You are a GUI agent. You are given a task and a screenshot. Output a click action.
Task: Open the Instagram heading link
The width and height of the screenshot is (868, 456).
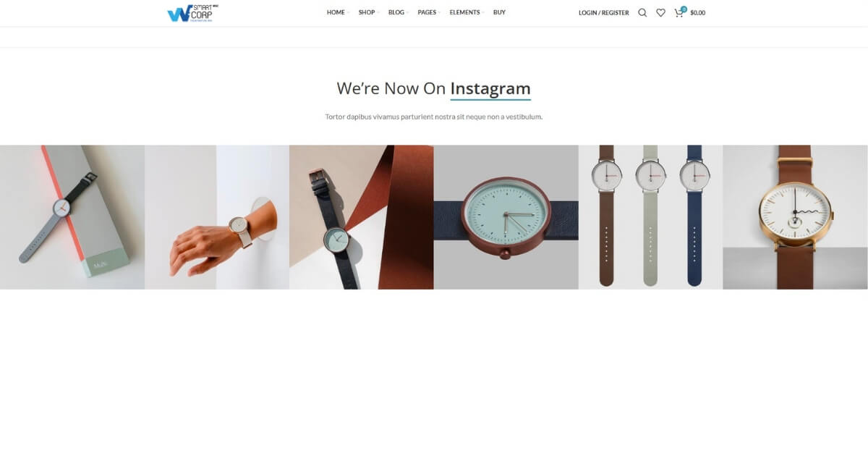coord(490,89)
